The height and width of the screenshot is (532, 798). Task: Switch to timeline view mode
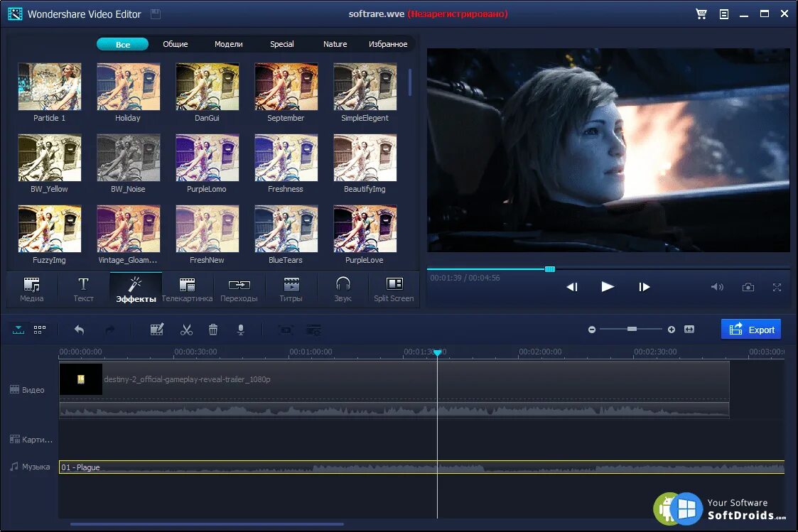click(x=18, y=330)
